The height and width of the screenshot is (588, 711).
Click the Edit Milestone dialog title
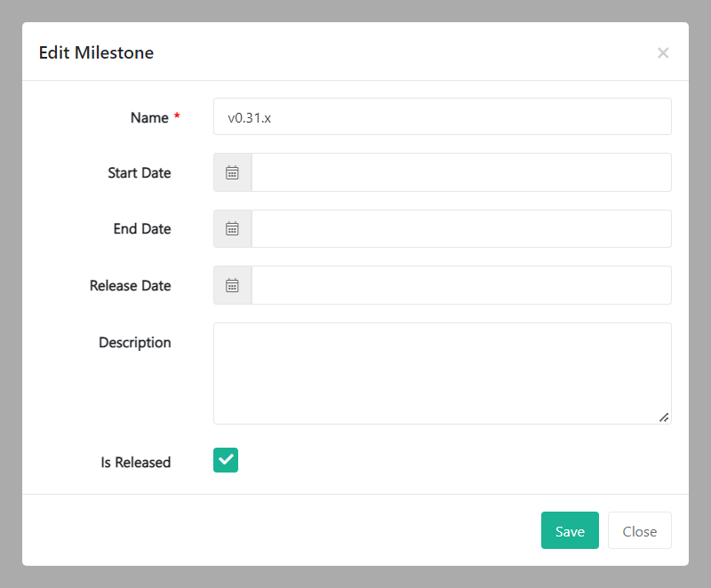point(96,52)
